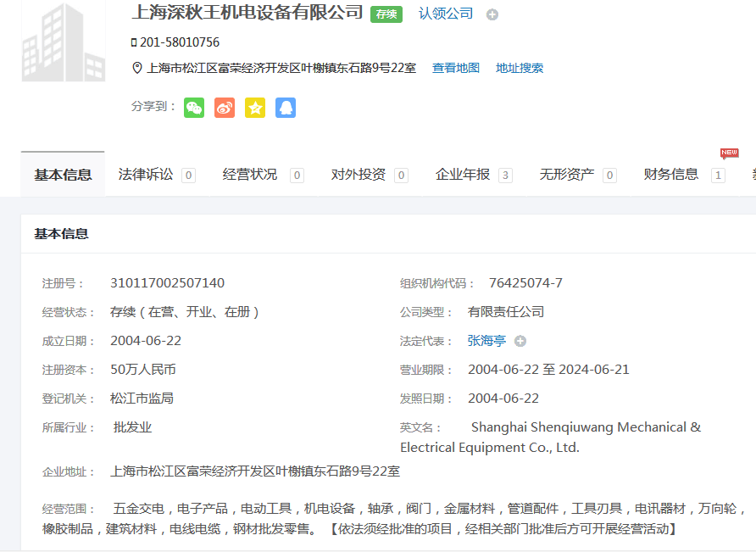
Task: Click the plus icon beside 认领公司
Action: point(492,14)
